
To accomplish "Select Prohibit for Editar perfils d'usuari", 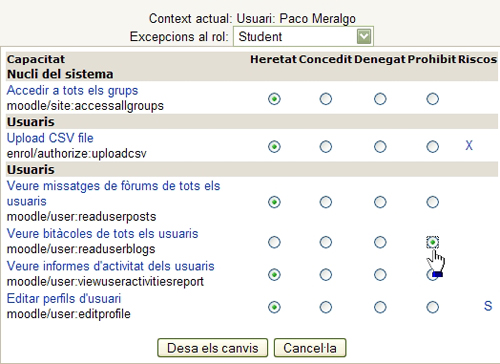I will point(433,307).
